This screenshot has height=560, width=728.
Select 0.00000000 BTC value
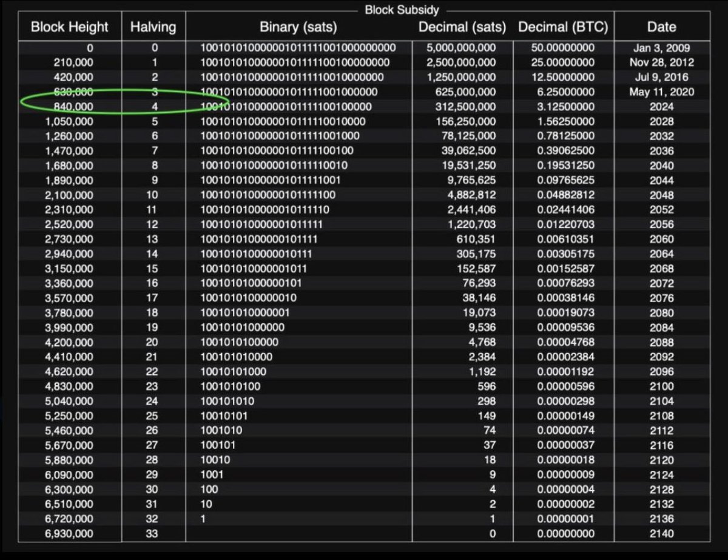pos(566,534)
